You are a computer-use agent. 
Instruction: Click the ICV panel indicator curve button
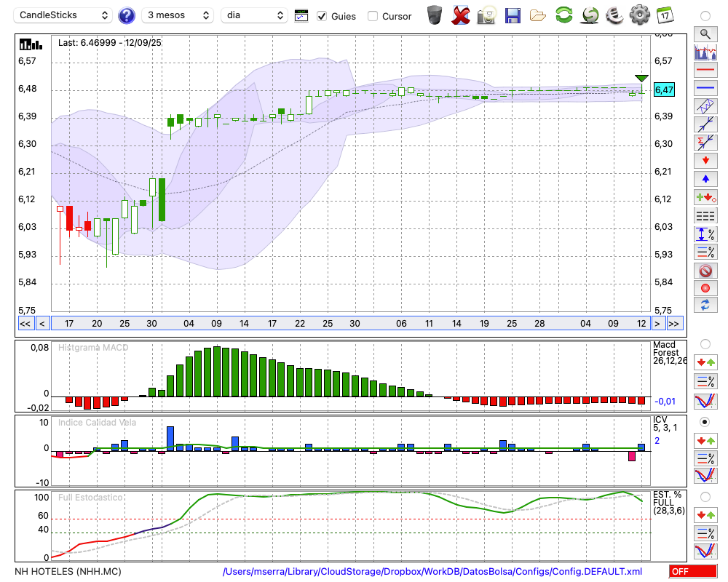[x=705, y=476]
